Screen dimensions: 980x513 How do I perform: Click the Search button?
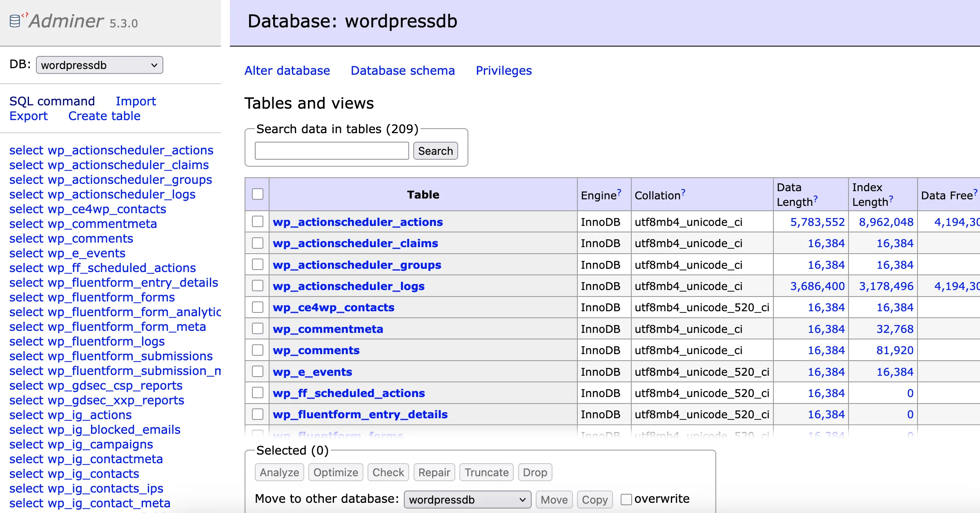click(435, 151)
